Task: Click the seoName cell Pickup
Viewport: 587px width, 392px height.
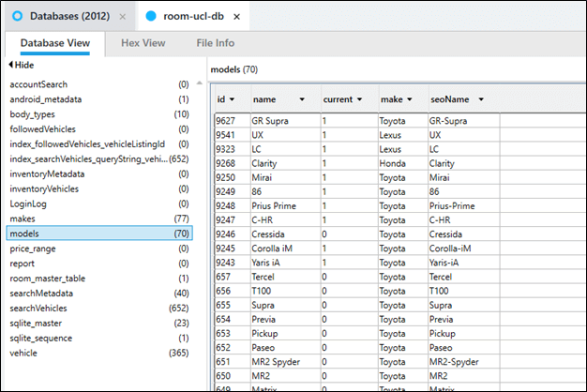Action: click(464, 334)
